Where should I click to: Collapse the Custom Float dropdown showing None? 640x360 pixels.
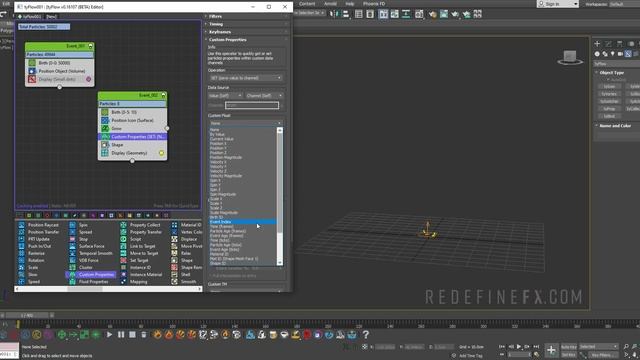[245, 123]
